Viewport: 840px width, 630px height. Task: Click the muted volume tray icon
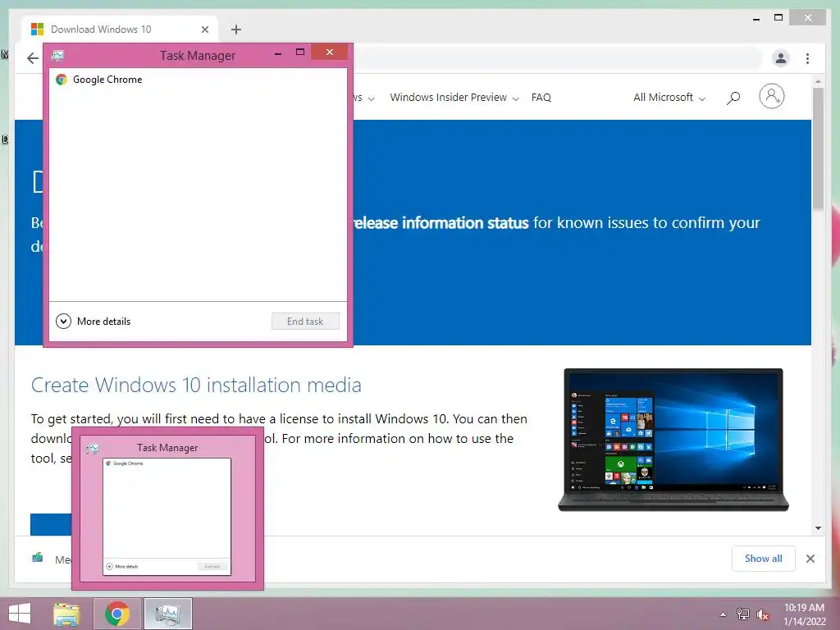coord(763,614)
